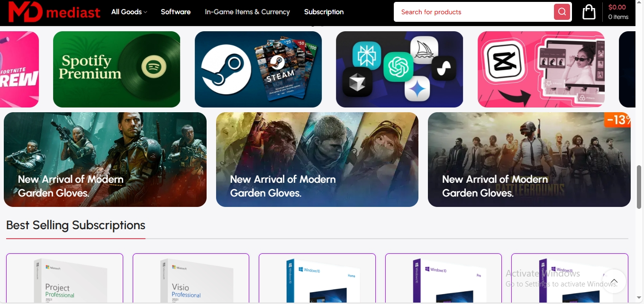
Task: Open the PUBG banner with -13% badge
Action: click(529, 159)
